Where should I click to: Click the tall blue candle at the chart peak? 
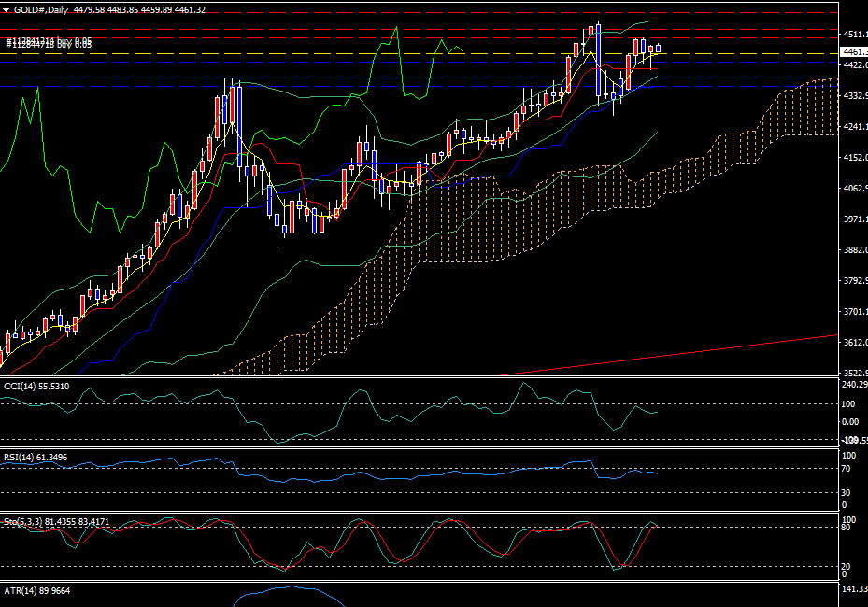pyautogui.click(x=598, y=61)
